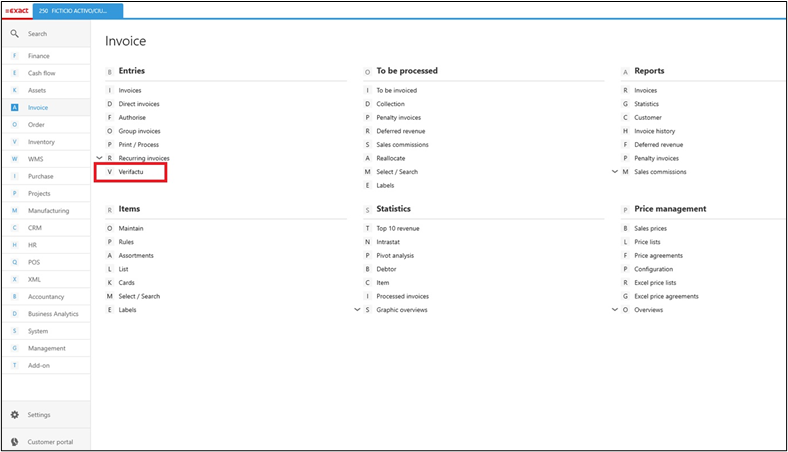The height and width of the screenshot is (452, 788).
Task: Click the CRM module letter icon
Action: 14,228
